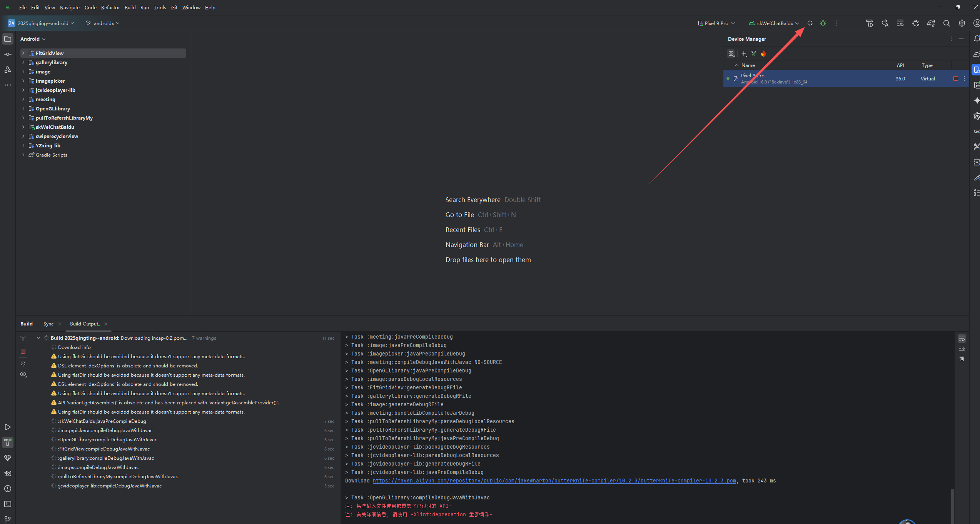
Task: Close the Build Output tab
Action: click(106, 324)
